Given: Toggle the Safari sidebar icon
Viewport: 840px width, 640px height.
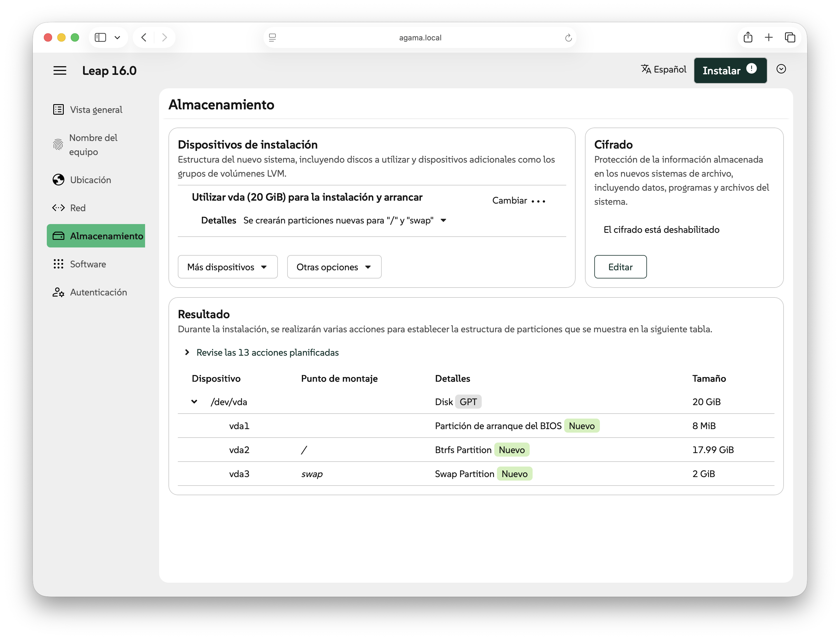Looking at the screenshot, I should (x=100, y=37).
